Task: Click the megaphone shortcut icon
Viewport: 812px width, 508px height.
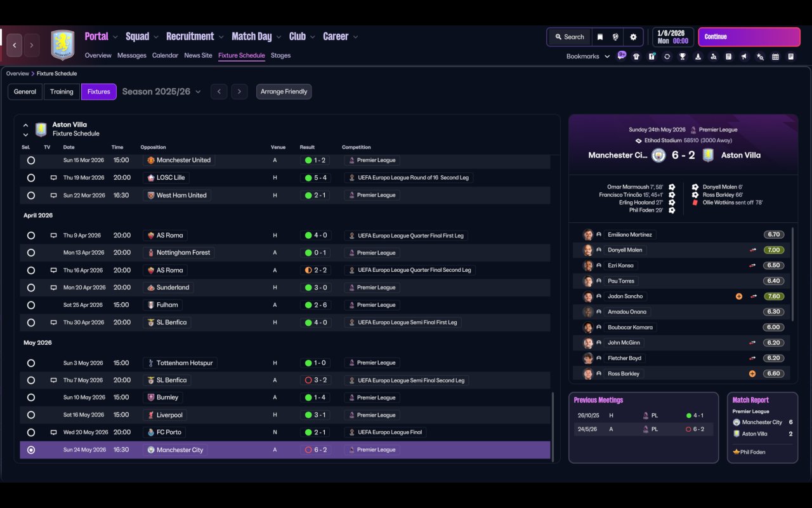Action: [x=744, y=57]
